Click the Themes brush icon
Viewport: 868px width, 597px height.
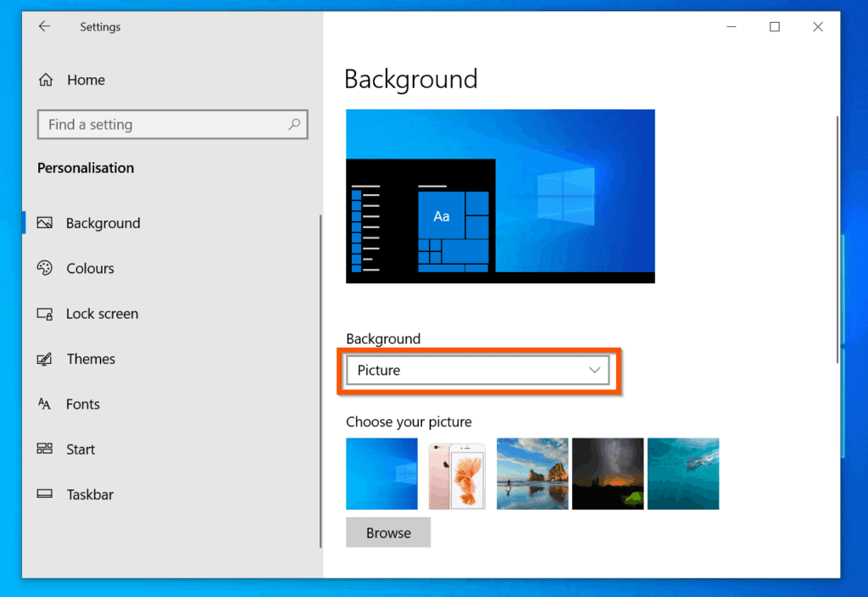click(45, 359)
